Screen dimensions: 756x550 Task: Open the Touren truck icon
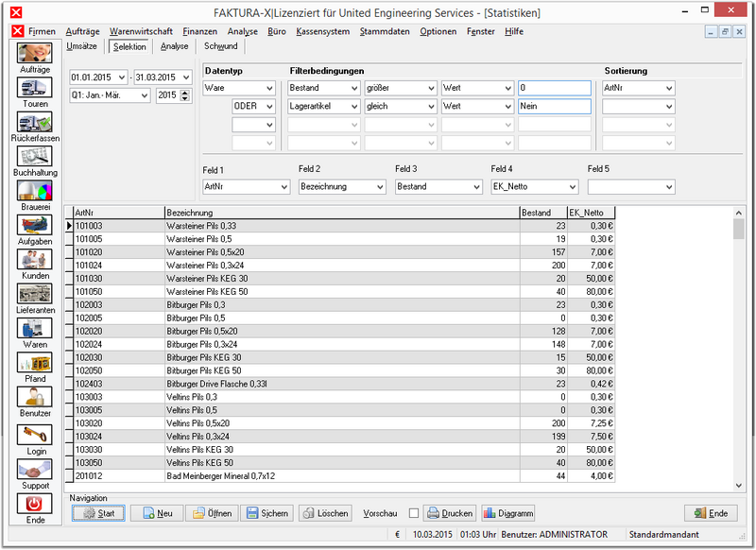click(x=35, y=87)
